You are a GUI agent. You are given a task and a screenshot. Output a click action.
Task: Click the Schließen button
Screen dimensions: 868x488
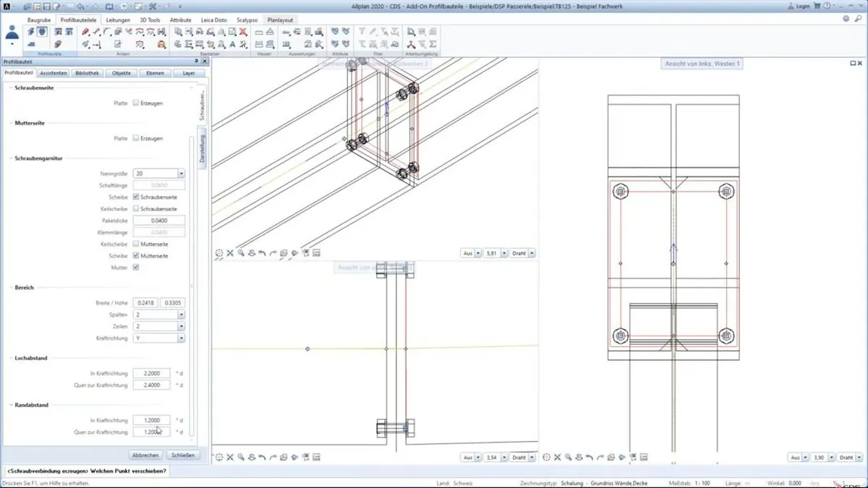182,455
